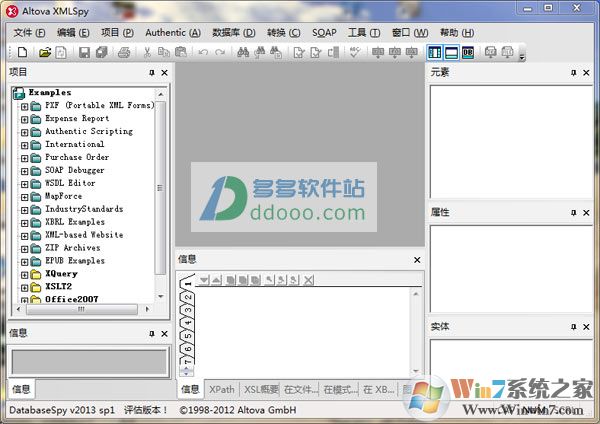Switch to the 在文件... tab

[301, 390]
